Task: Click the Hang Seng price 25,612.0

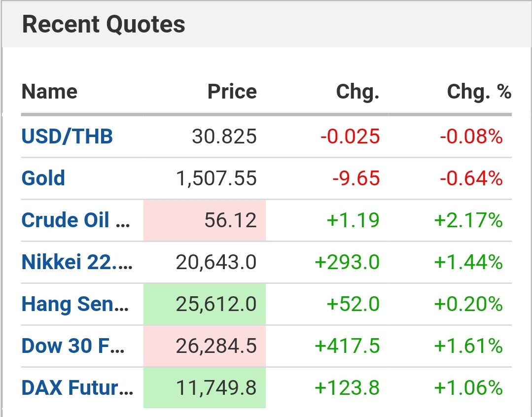Action: [216, 304]
